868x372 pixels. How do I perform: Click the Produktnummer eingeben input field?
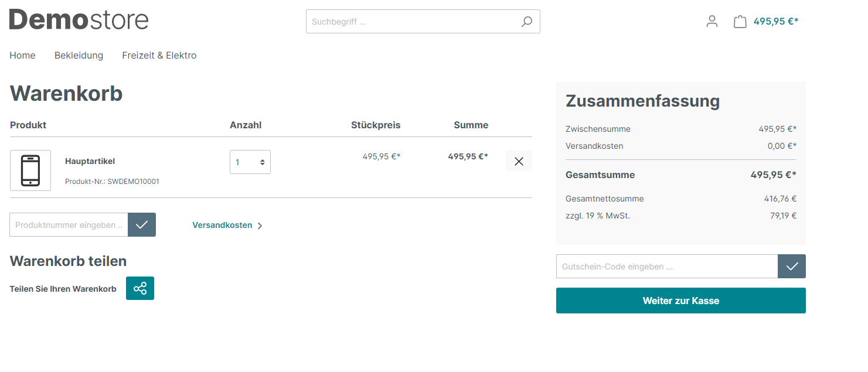[x=69, y=225]
